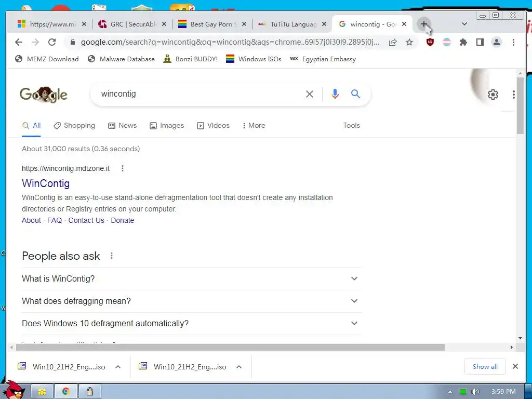532x399 pixels.
Task: Open a new tab with the plus button
Action: 424,24
